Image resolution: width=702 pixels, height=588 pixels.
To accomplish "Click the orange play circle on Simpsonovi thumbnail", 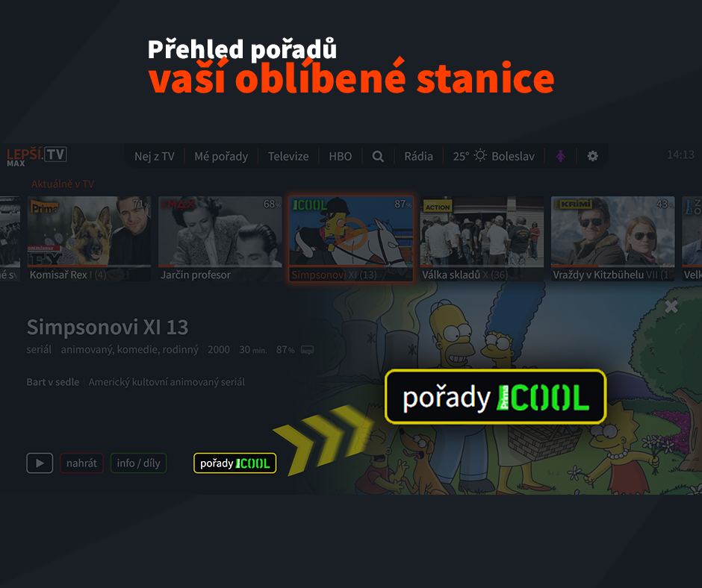I will (x=352, y=234).
